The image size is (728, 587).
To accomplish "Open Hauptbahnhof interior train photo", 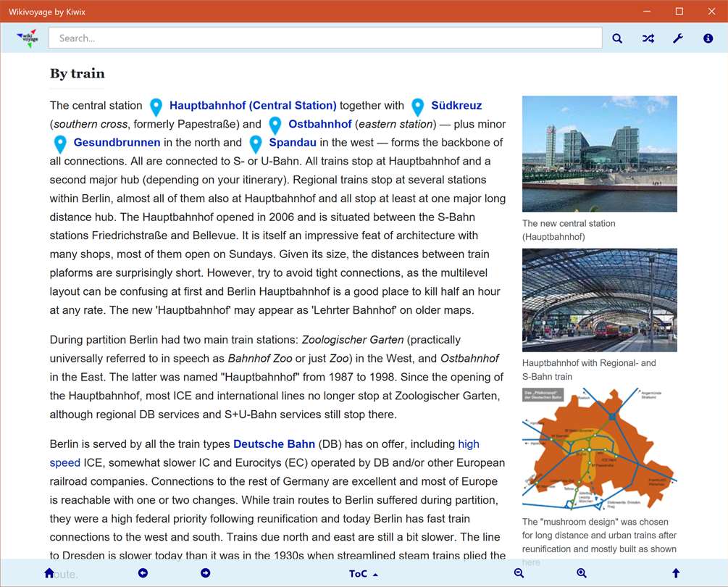I will 599,300.
